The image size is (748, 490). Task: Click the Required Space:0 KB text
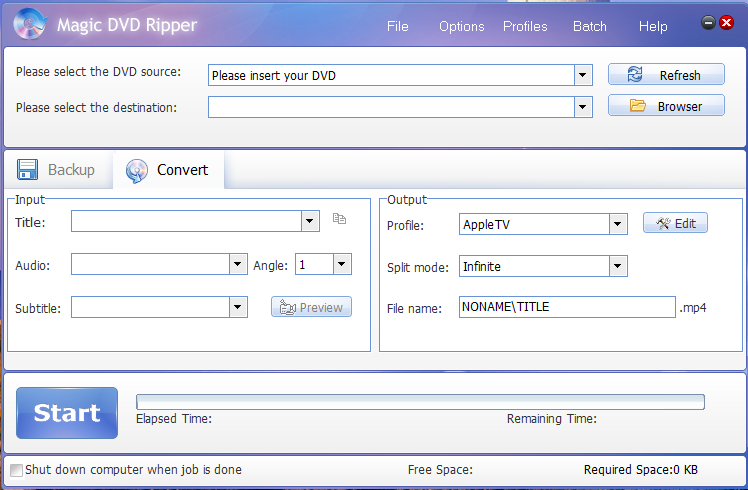640,470
